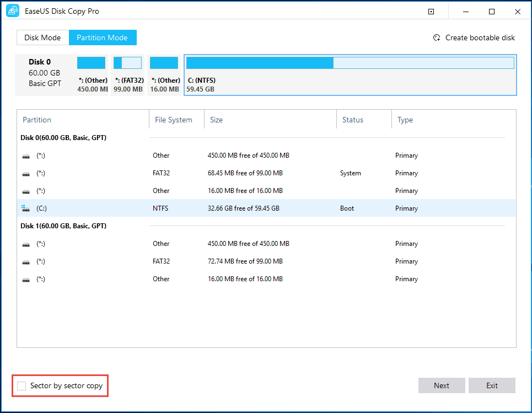This screenshot has width=532, height=413.
Task: Click the EaseUS Disk Copy app logo
Action: tap(13, 11)
